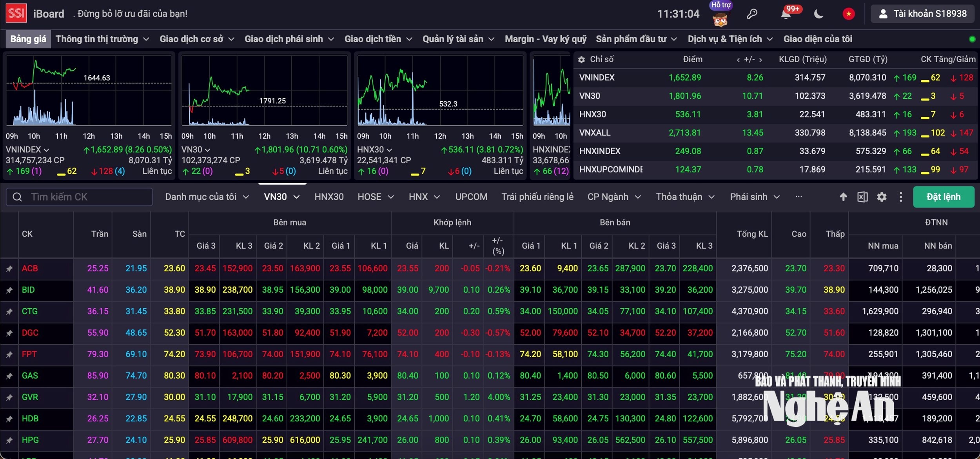This screenshot has width=980, height=459.
Task: Click the ACB stock symbol
Action: click(x=30, y=269)
